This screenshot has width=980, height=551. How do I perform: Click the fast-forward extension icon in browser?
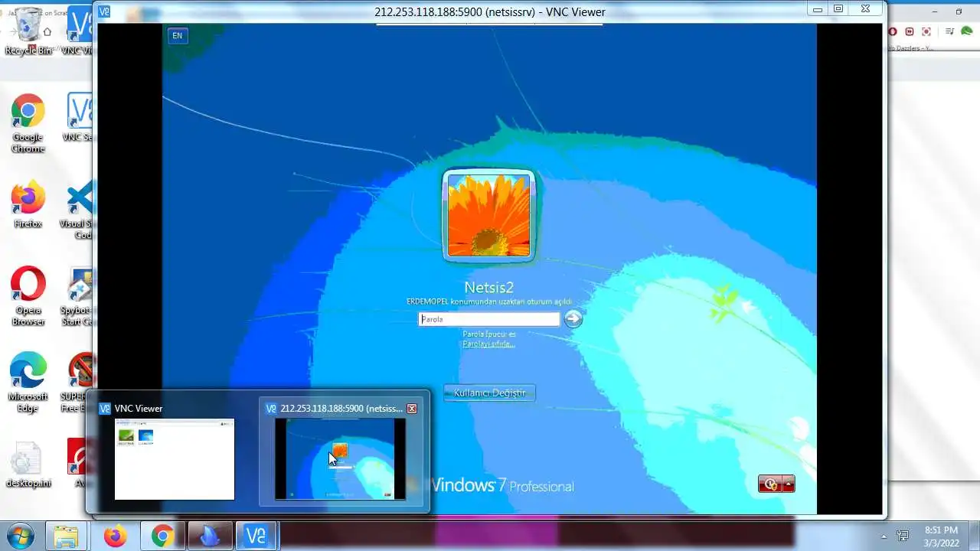(x=910, y=31)
